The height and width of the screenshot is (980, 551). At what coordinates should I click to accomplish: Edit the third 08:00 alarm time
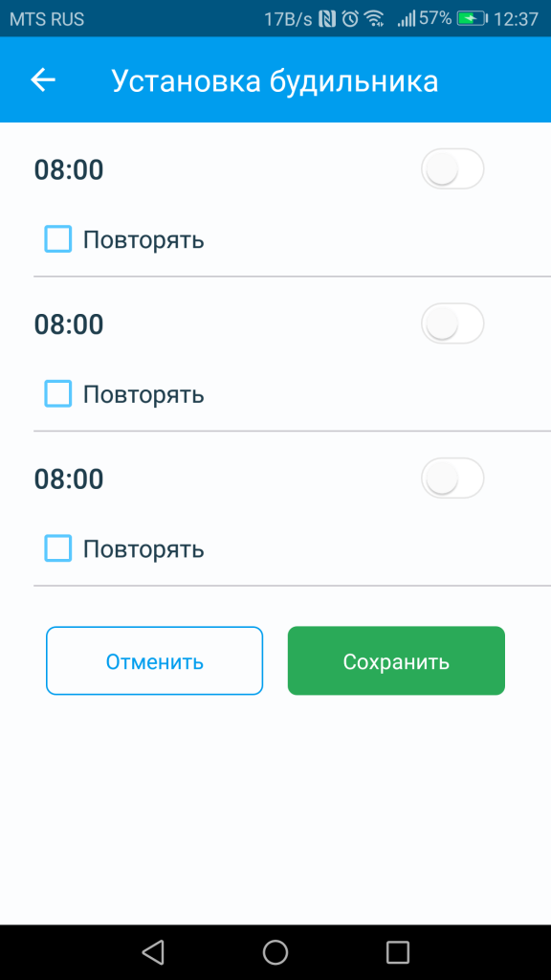tap(69, 479)
